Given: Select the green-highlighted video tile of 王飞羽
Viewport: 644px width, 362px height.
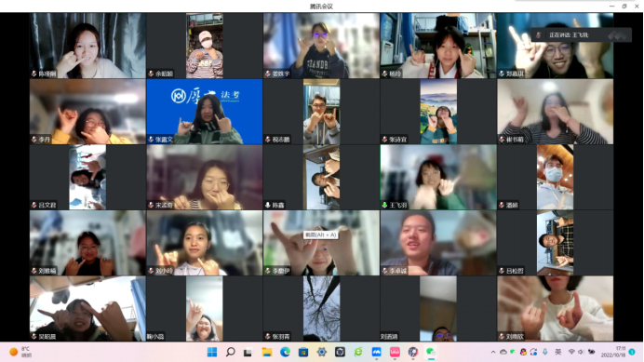Looking at the screenshot, I should (438, 177).
